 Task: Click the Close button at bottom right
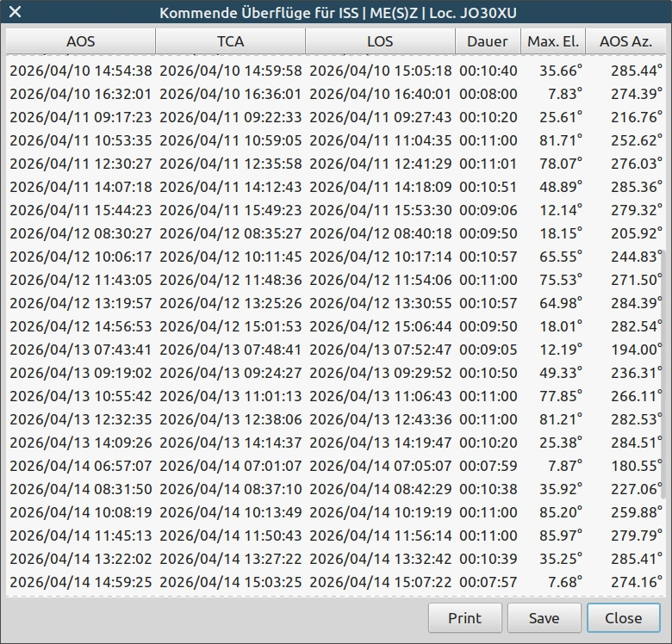pos(623,617)
